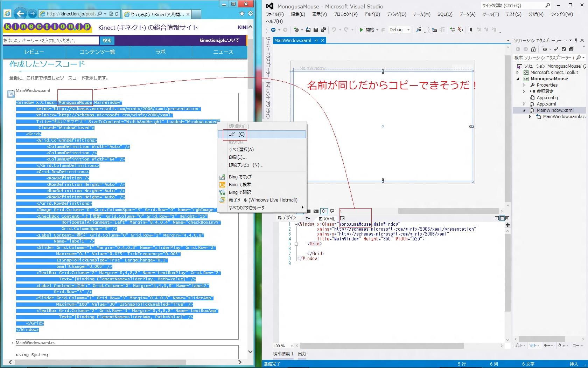This screenshot has width=588, height=368.
Task: Click the website keyword search field
Action: pyautogui.click(x=51, y=41)
